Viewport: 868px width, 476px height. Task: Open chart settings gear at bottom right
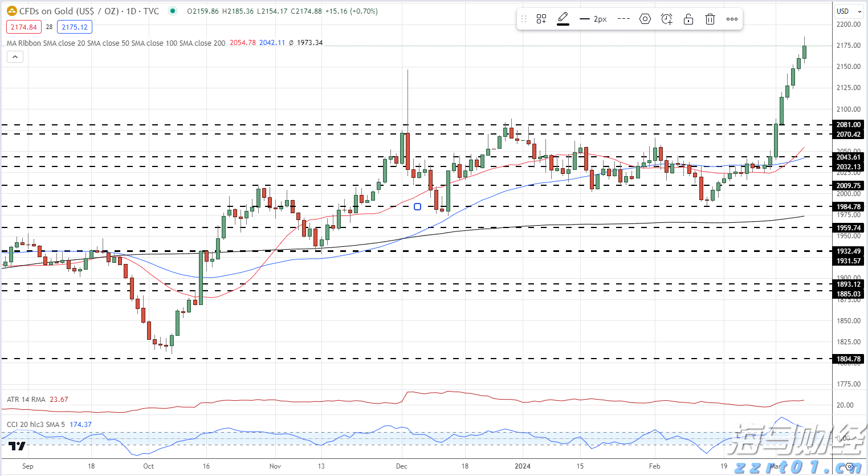point(849,466)
